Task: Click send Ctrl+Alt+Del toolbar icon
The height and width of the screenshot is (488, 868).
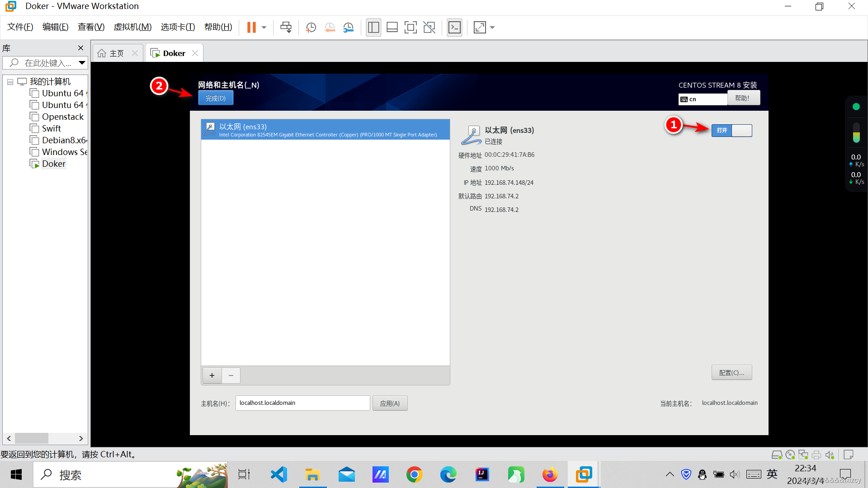Action: tap(286, 28)
